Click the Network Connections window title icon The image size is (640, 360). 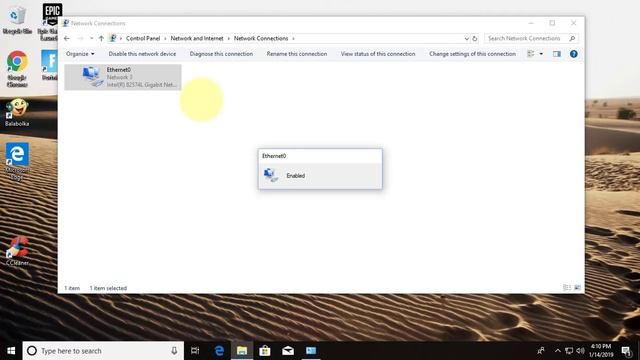click(x=66, y=23)
